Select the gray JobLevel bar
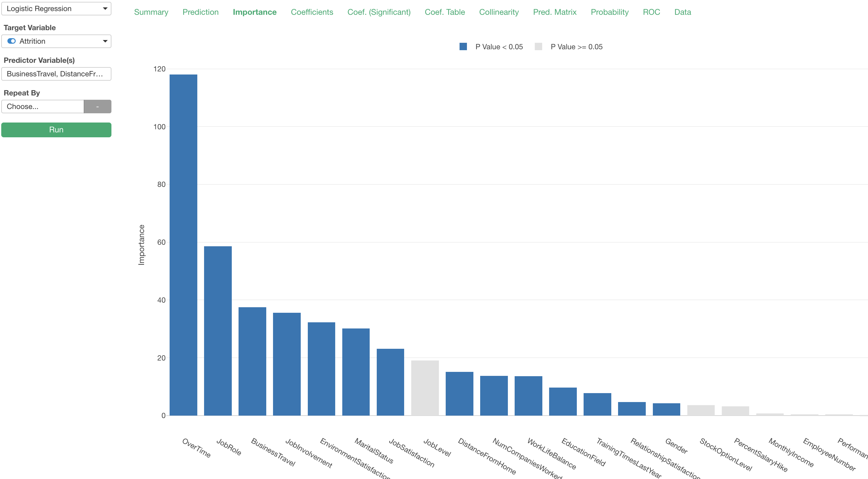Image resolution: width=868 pixels, height=479 pixels. pyautogui.click(x=425, y=388)
